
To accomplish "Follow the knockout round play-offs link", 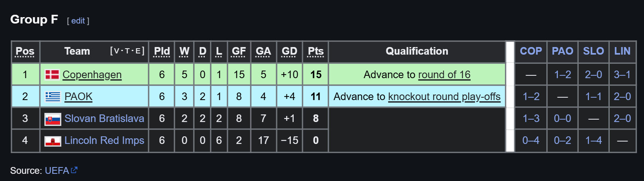I will click(444, 96).
